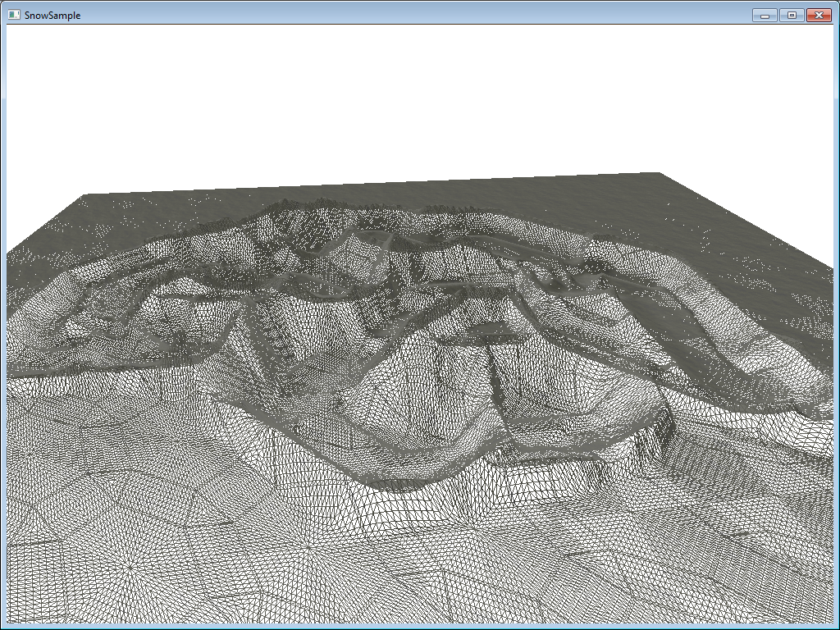Minimize the SnowSample window
840x630 pixels.
click(x=764, y=15)
